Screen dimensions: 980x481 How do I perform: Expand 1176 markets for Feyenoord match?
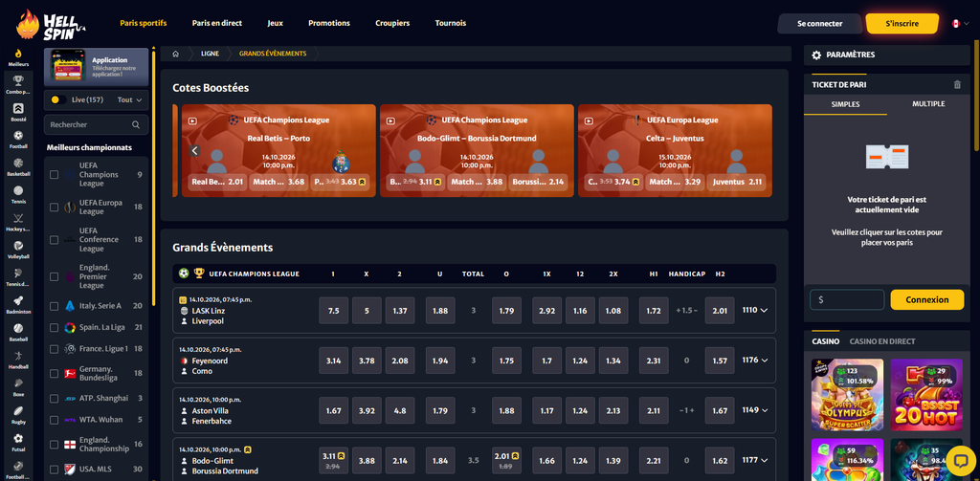pos(754,360)
